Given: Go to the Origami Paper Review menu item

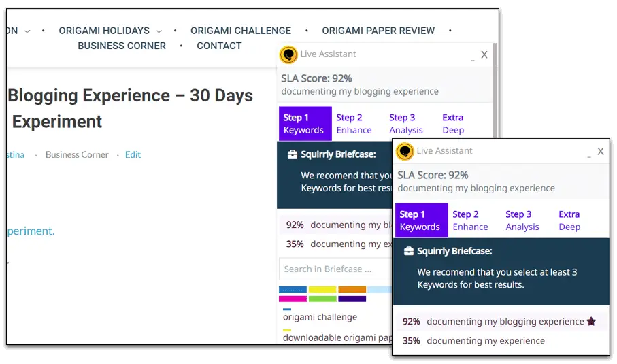Looking at the screenshot, I should click(x=378, y=31).
